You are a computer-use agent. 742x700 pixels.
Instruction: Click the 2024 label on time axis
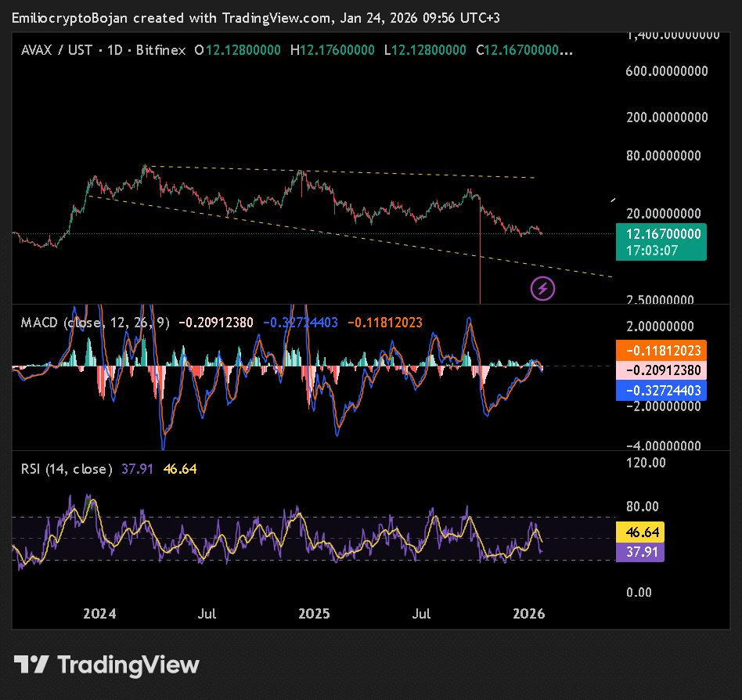pyautogui.click(x=99, y=613)
